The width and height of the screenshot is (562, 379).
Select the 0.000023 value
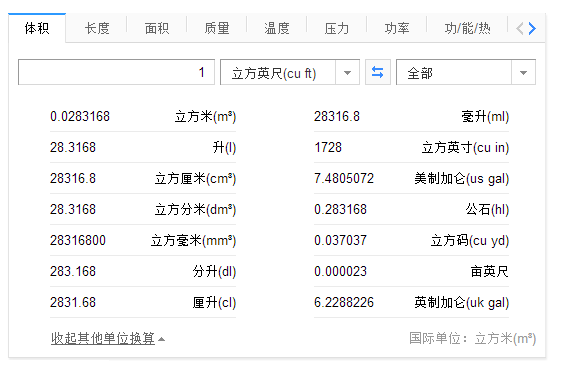[340, 271]
